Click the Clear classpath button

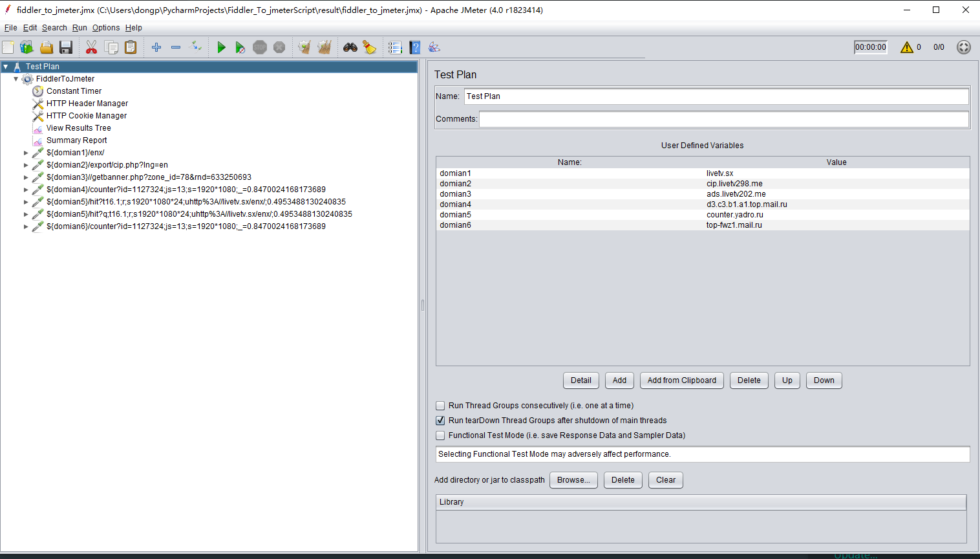click(666, 480)
